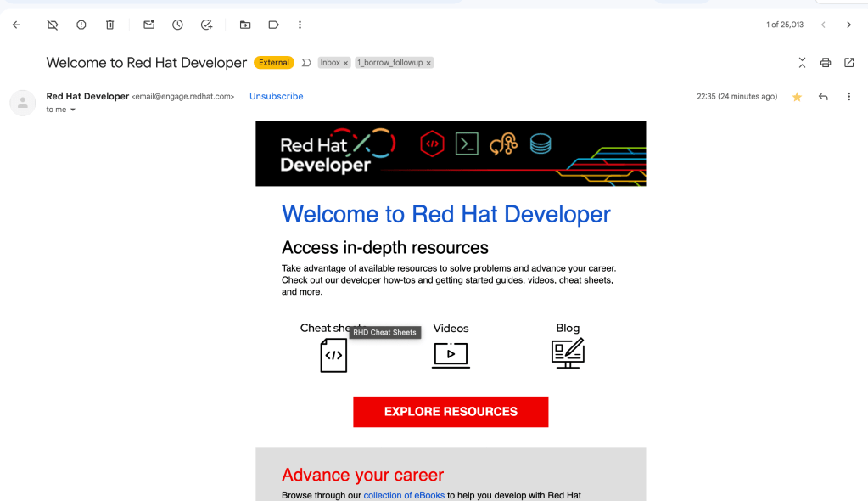Open the toolbar More options menu
The height and width of the screenshot is (501, 868).
tap(300, 25)
